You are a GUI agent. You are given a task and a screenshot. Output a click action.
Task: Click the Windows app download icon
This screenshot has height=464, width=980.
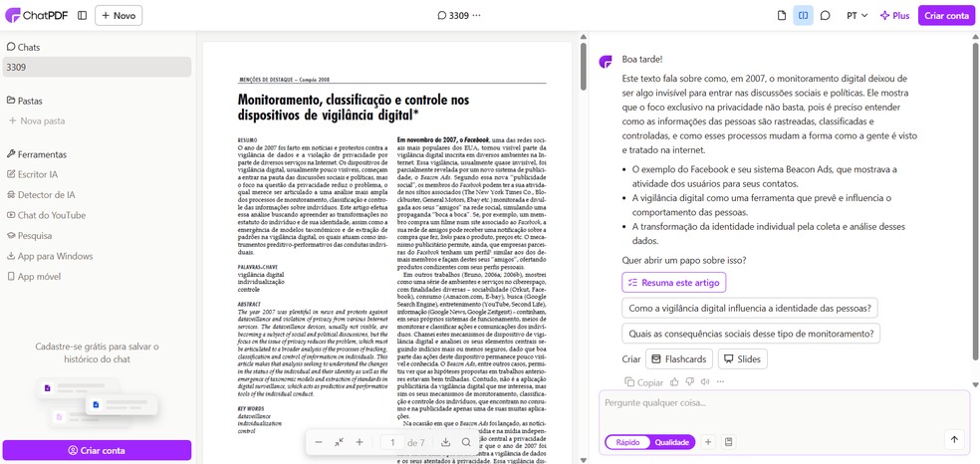coord(11,256)
